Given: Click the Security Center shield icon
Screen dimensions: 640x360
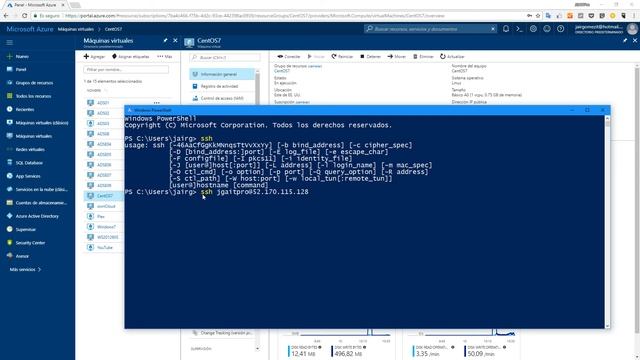Looking at the screenshot, I should 9,242.
